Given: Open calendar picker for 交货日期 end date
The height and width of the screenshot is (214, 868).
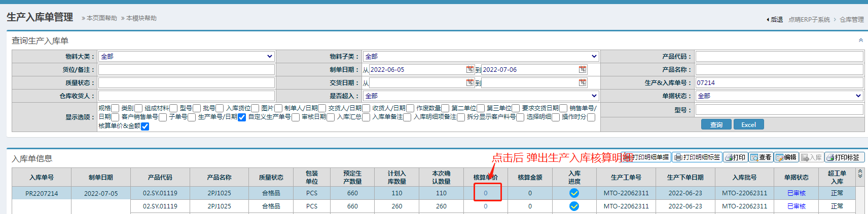Looking at the screenshot, I should tap(583, 82).
